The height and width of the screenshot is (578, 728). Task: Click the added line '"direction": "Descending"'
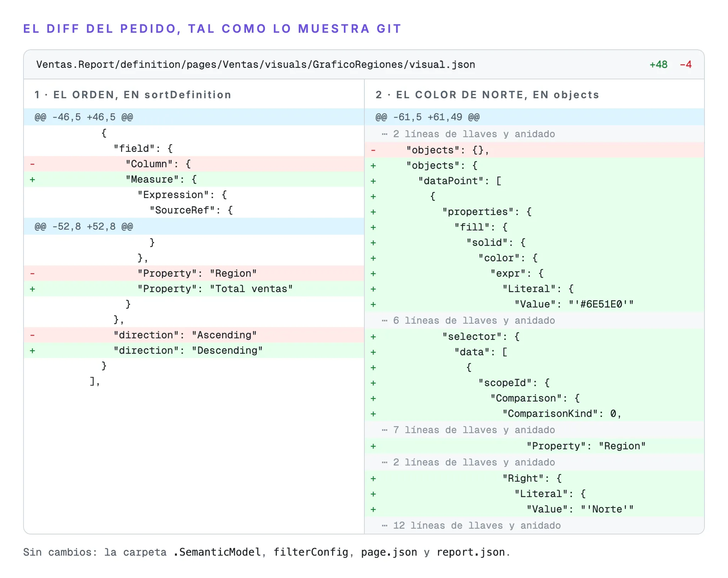[194, 351]
